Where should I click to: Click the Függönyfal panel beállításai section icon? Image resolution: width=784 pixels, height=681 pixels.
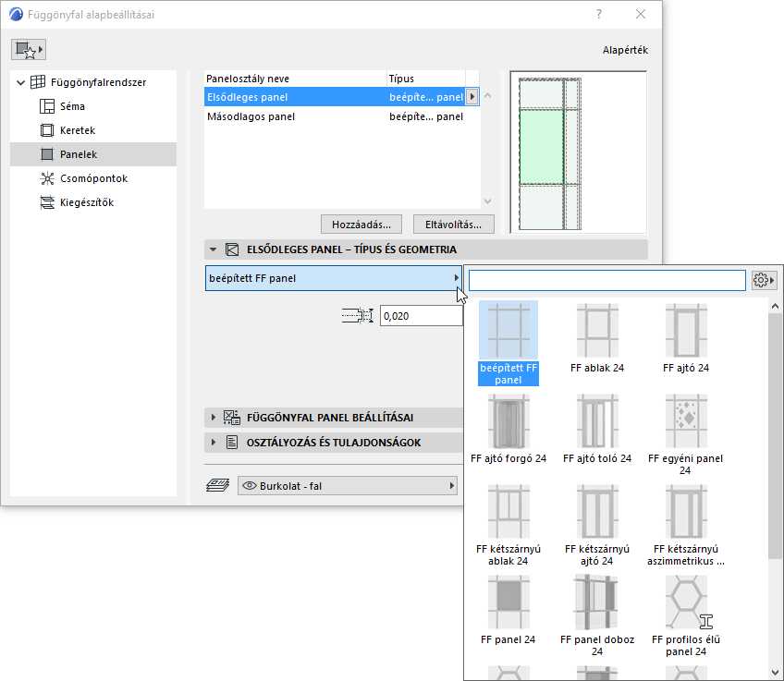[x=231, y=418]
